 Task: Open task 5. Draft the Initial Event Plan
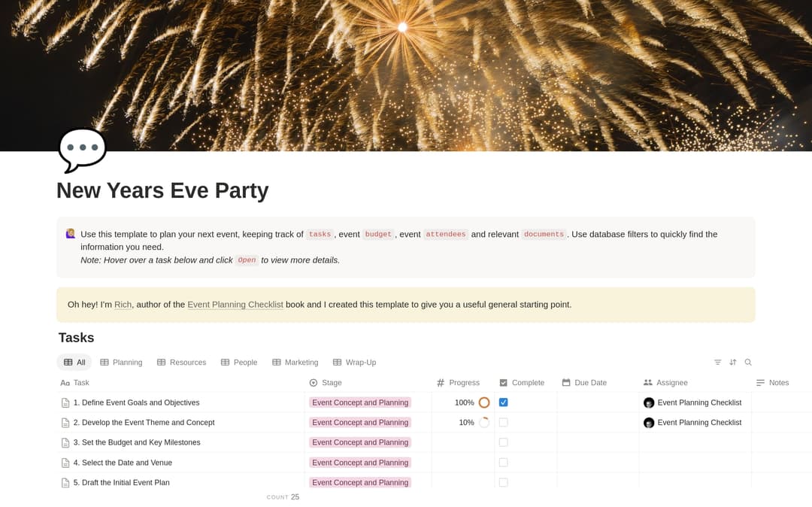pyautogui.click(x=121, y=483)
